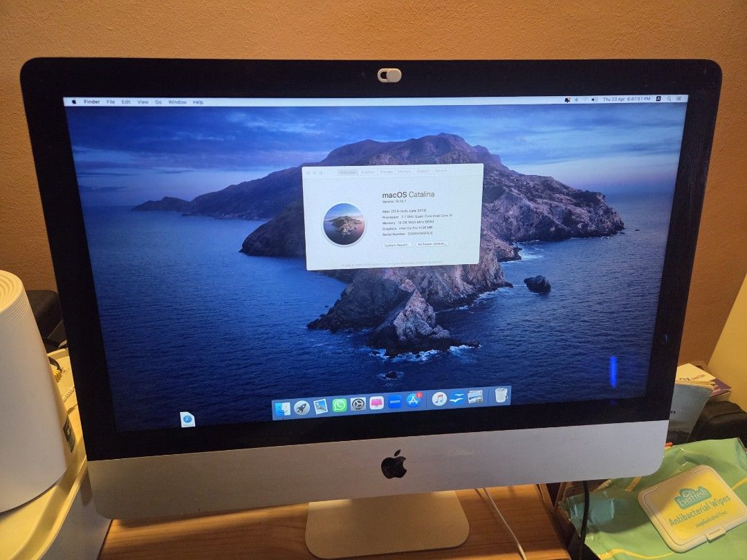
Task: Click the volume icon in menu bar
Action: click(595, 100)
